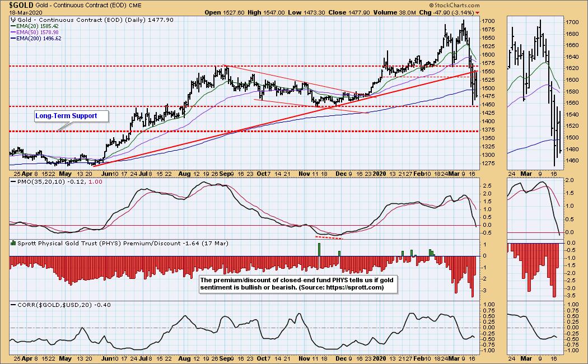This screenshot has width=588, height=364.
Task: Click the Low 1473.30 value
Action: coord(307,12)
